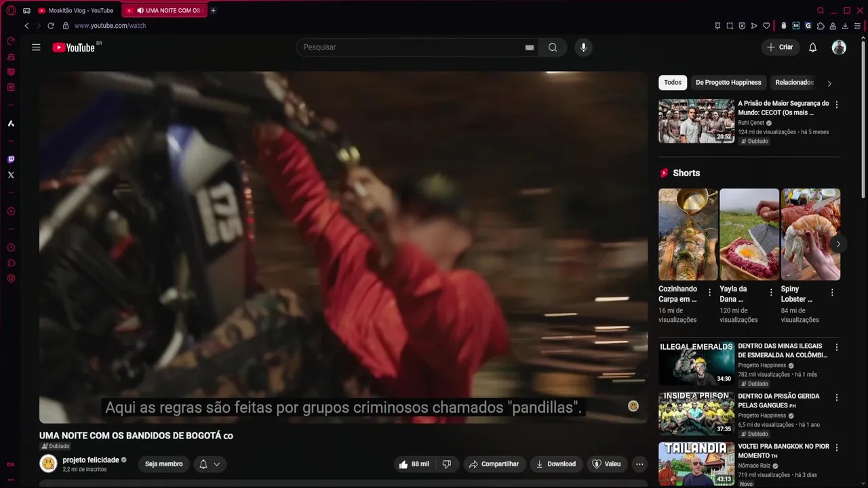Open the Inside a Prison video thumbnail
The width and height of the screenshot is (868, 488).
click(x=696, y=414)
